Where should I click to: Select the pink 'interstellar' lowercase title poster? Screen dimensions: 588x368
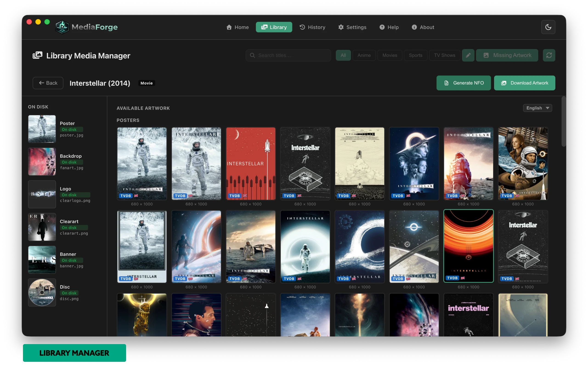coord(469,315)
